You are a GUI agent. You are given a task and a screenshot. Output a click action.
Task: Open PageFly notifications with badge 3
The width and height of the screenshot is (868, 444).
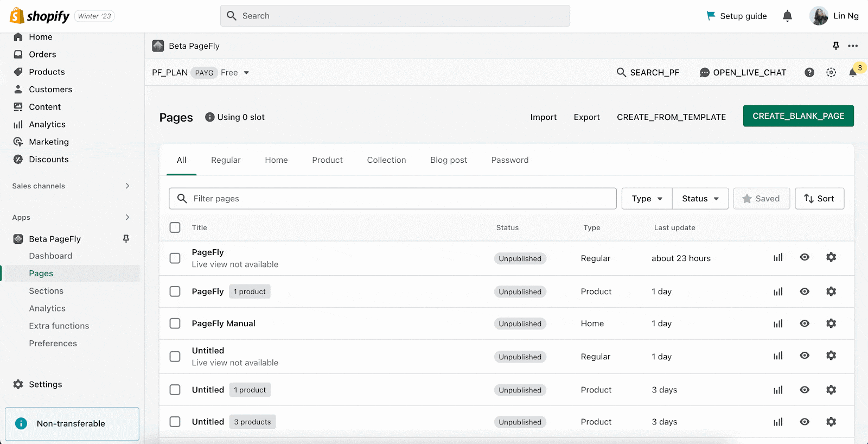pos(853,72)
